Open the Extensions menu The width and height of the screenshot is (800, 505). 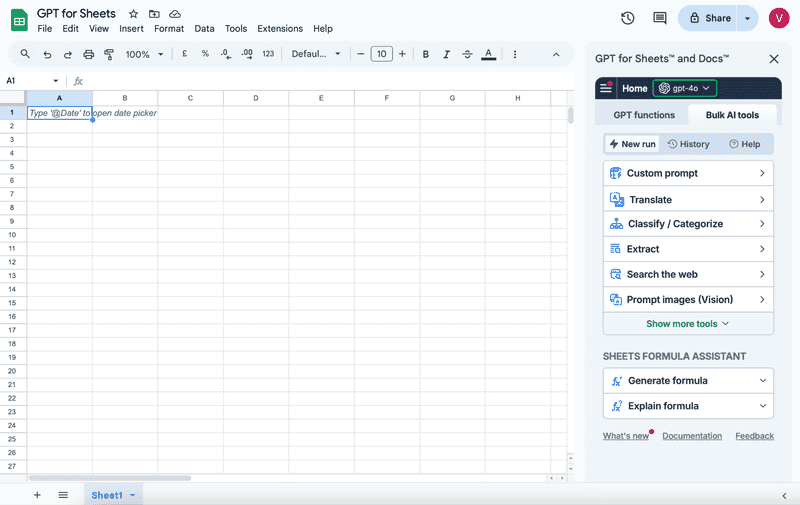tap(280, 29)
